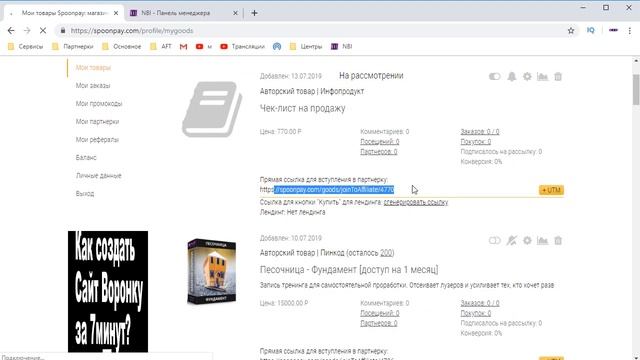640x360 pixels.
Task: Toggle activation switch for Песочница - Фундамент
Action: (x=494, y=240)
